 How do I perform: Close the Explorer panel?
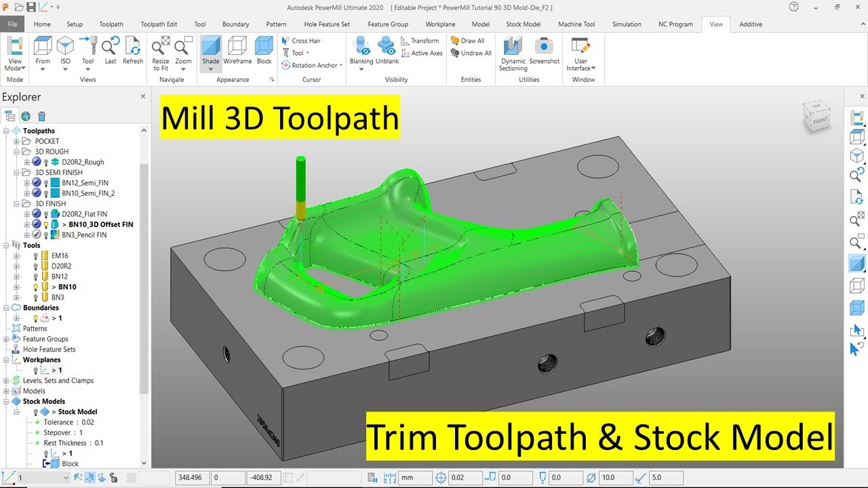coord(142,96)
